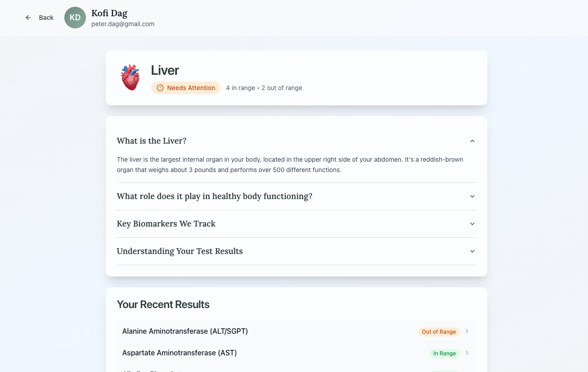
Task: Expand Understanding Your Test Results chevron
Action: coord(472,251)
